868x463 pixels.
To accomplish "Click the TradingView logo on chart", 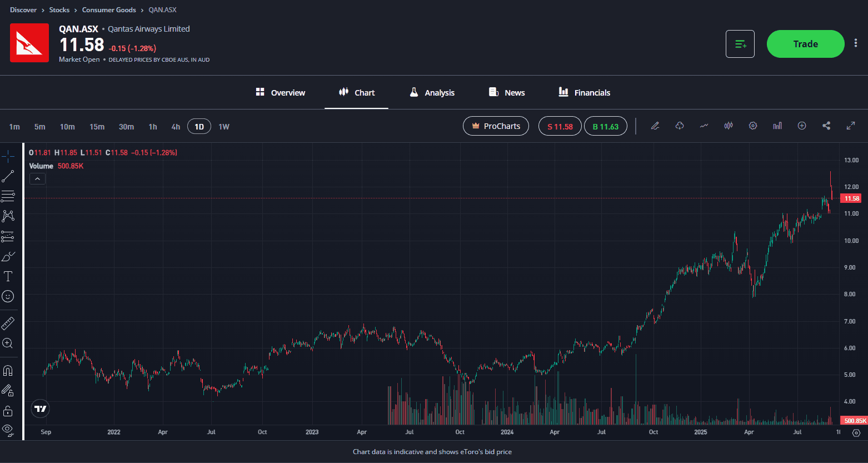I will 41,409.
